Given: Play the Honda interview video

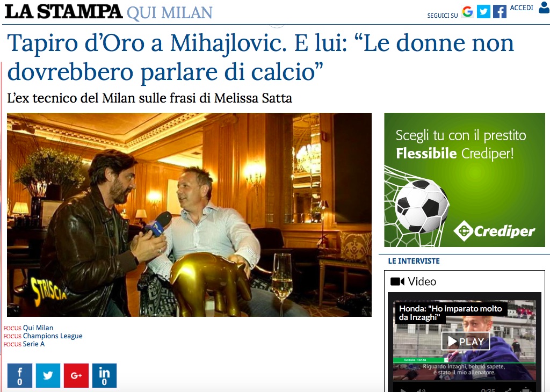Looking at the screenshot, I should click(466, 342).
